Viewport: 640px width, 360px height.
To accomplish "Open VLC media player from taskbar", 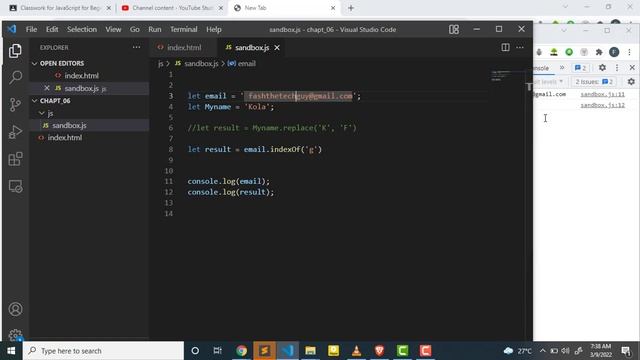I will click(356, 351).
